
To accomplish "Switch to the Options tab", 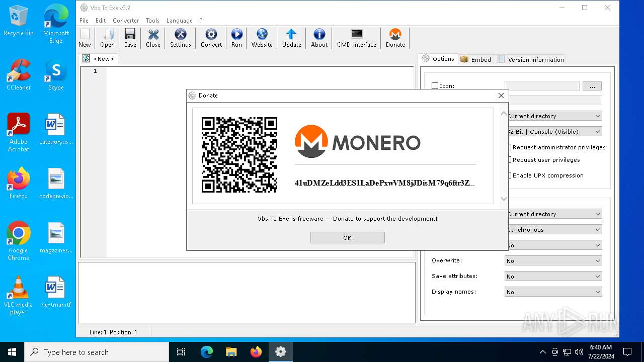I will pos(438,59).
